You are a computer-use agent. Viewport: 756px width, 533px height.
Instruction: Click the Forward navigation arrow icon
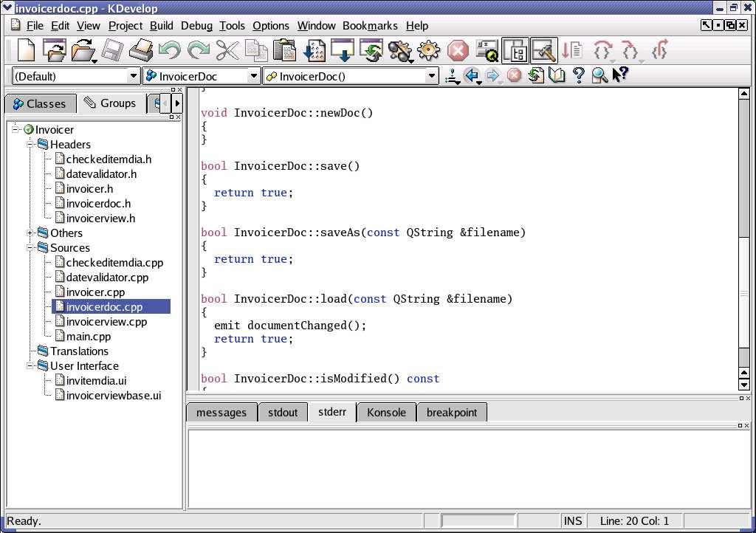pos(492,75)
